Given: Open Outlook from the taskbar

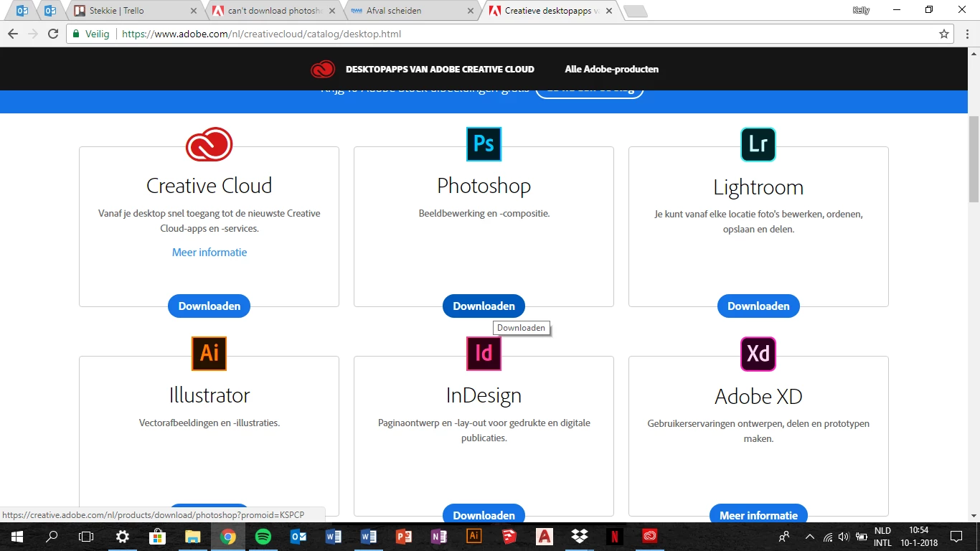Looking at the screenshot, I should pyautogui.click(x=298, y=536).
